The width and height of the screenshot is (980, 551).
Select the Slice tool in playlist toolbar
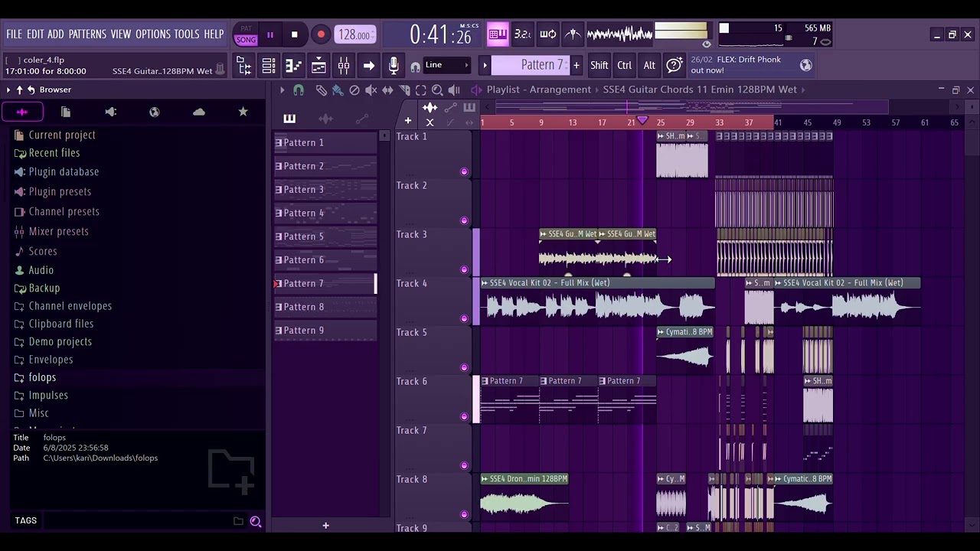coord(404,90)
